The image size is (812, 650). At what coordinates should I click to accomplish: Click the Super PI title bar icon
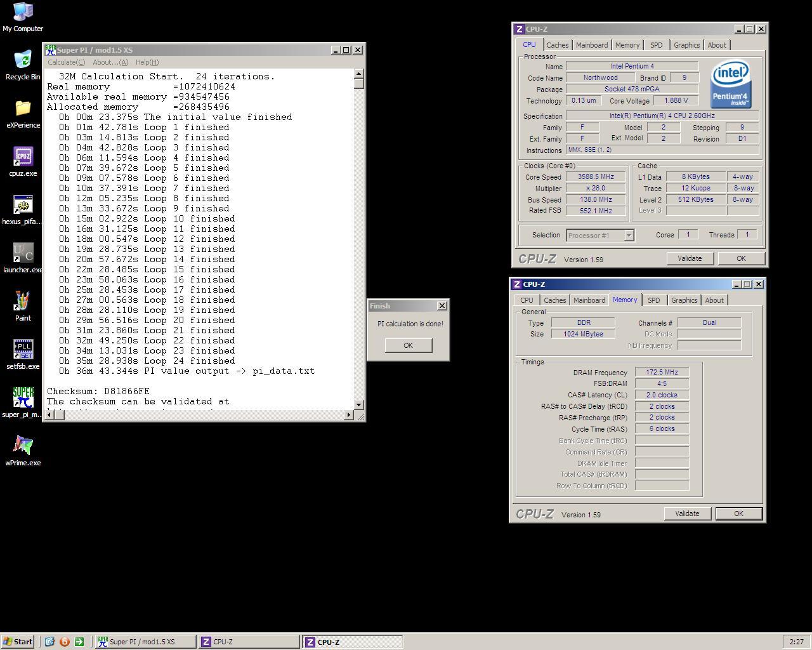[x=50, y=50]
